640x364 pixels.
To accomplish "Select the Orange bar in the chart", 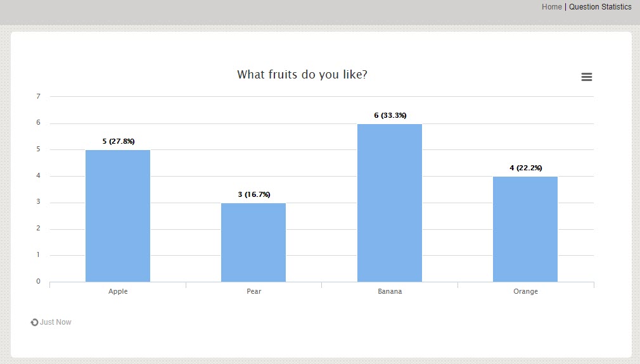I will (525, 229).
